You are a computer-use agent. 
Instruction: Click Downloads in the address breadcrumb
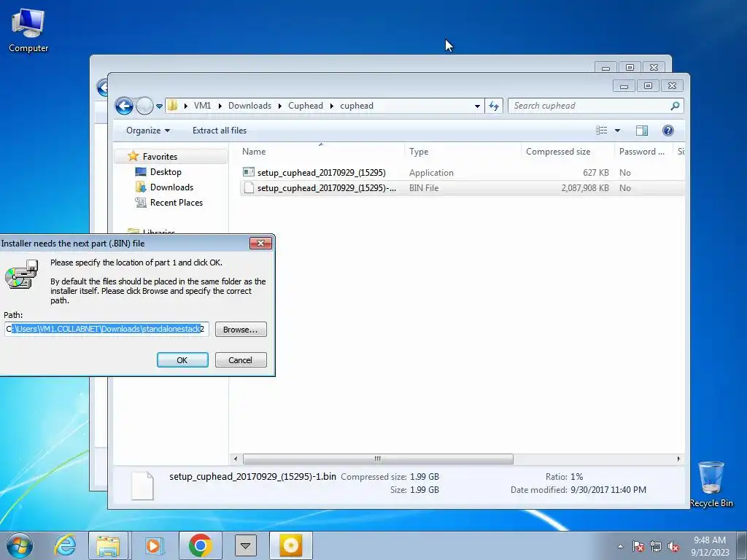tap(249, 106)
